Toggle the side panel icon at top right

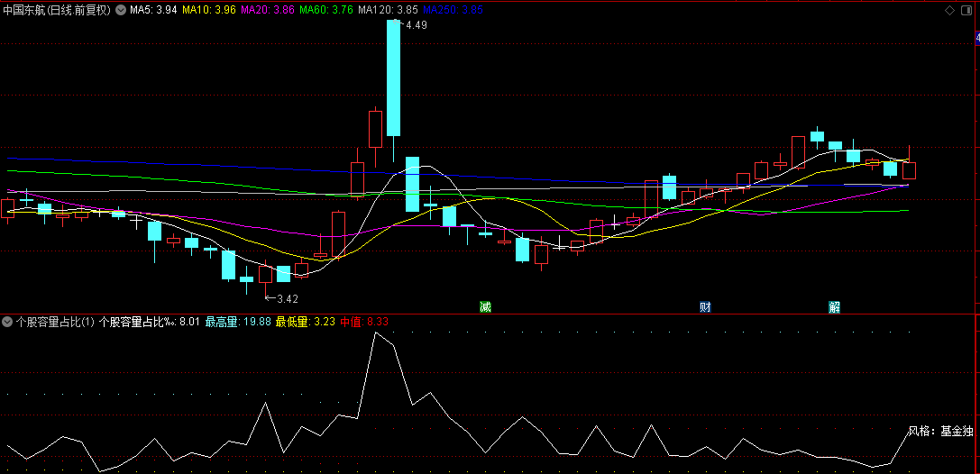967,10
